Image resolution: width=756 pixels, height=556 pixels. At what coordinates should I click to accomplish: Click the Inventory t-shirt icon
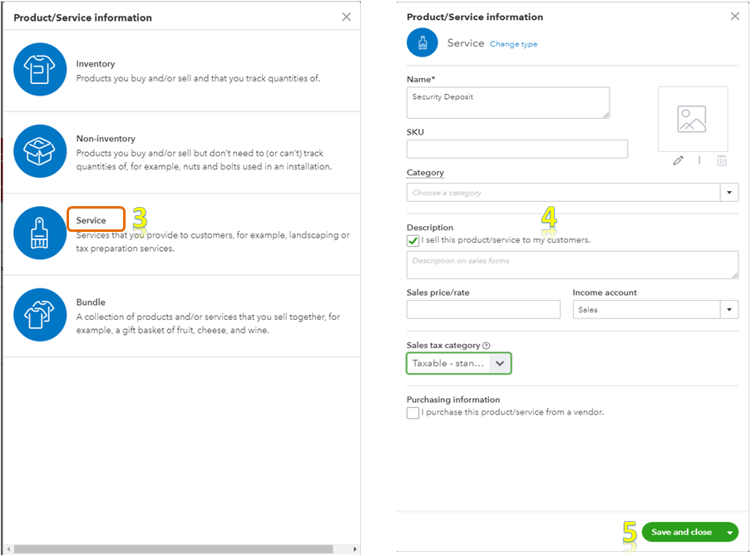[40, 70]
